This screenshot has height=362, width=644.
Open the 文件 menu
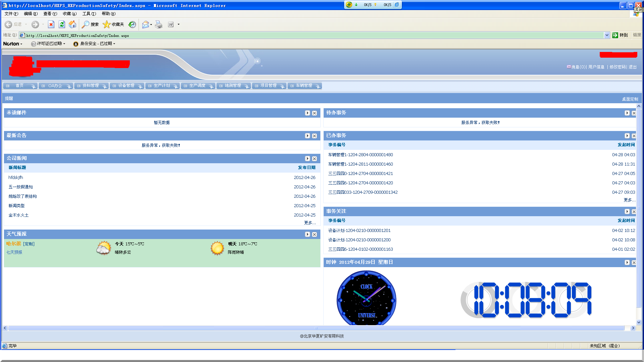point(11,14)
